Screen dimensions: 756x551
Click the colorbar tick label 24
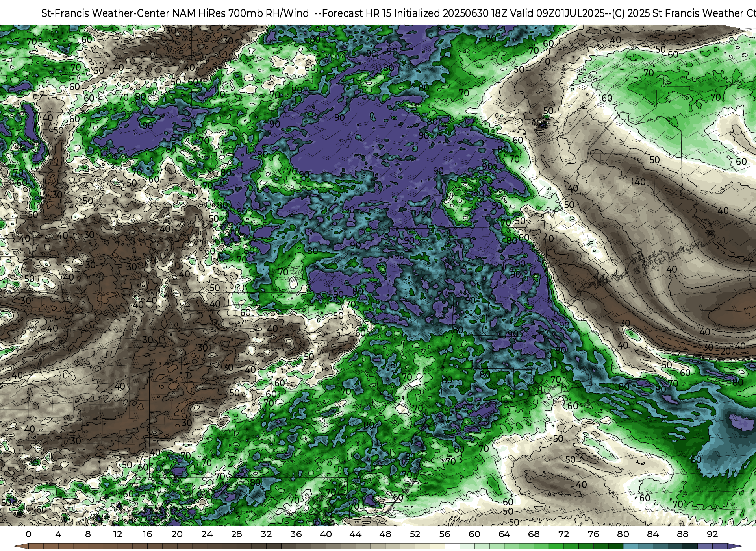[x=207, y=534]
